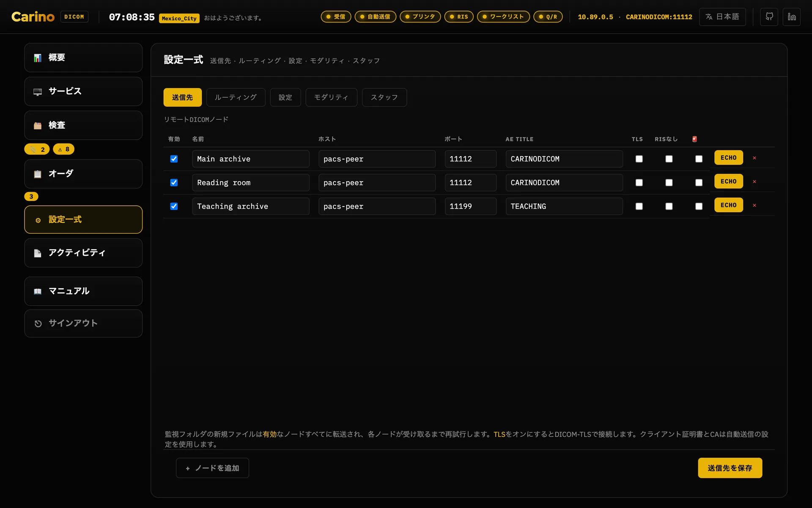Switch to the 送信先 tab
Image resolution: width=812 pixels, height=508 pixels.
click(x=183, y=97)
